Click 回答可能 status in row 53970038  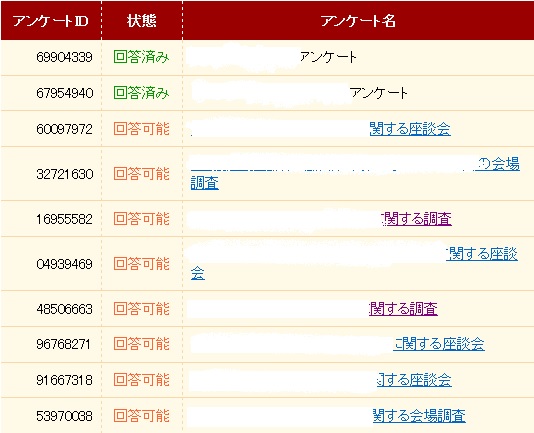coord(141,416)
